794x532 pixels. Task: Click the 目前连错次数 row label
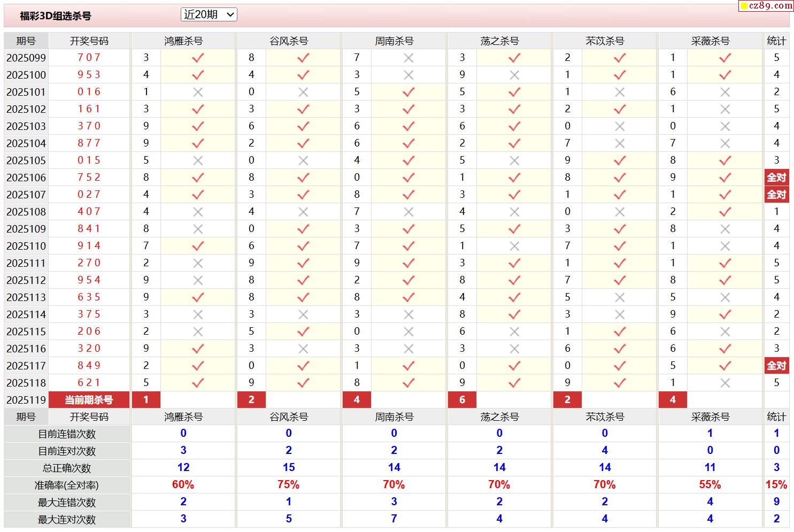click(67, 434)
